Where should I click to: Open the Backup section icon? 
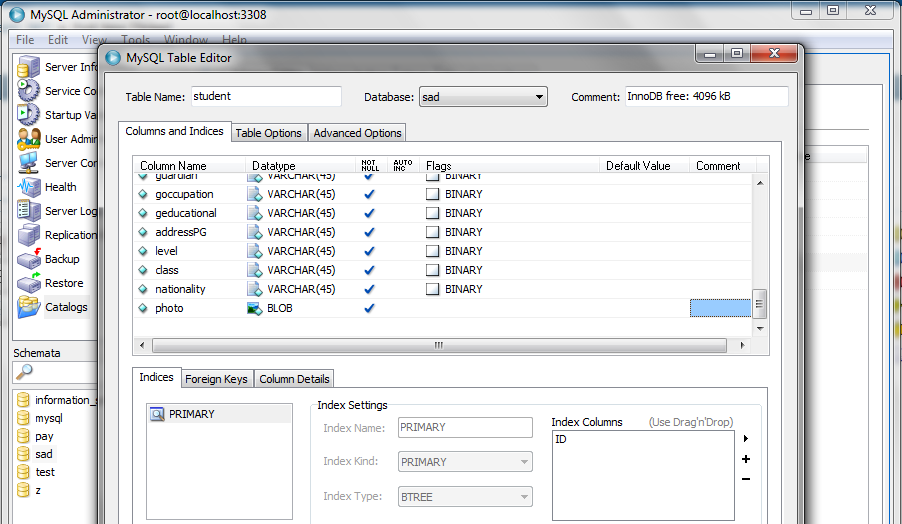[x=28, y=259]
